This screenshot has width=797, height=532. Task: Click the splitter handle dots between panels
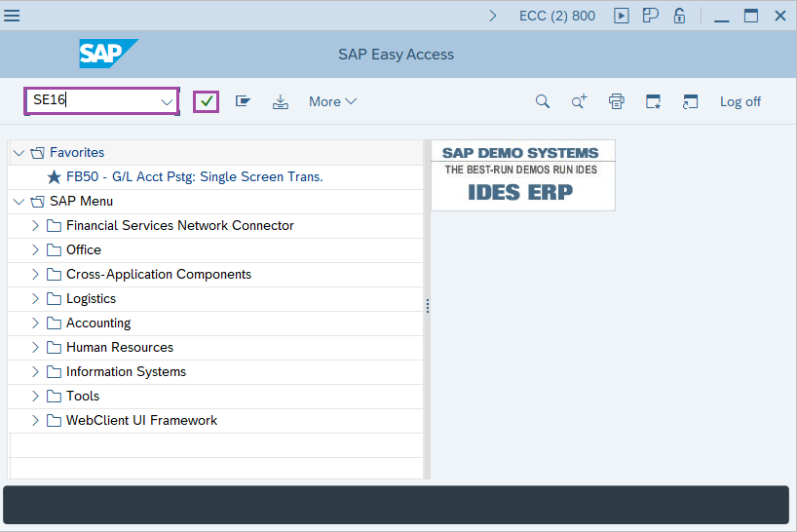[428, 306]
